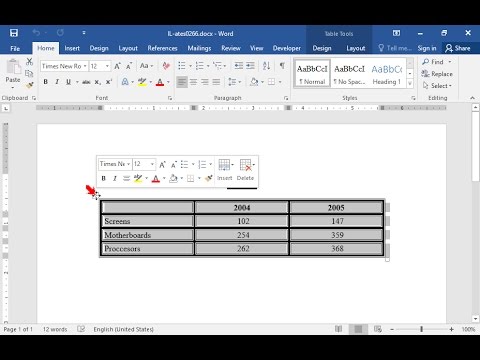This screenshot has width=480, height=360.
Task: Click Insert in the mini toolbar
Action: 225,170
